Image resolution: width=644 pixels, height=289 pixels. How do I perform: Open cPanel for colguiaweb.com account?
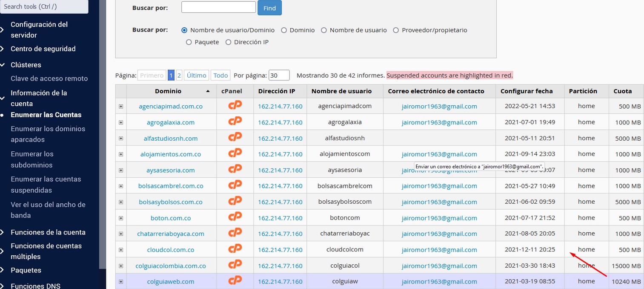click(235, 281)
